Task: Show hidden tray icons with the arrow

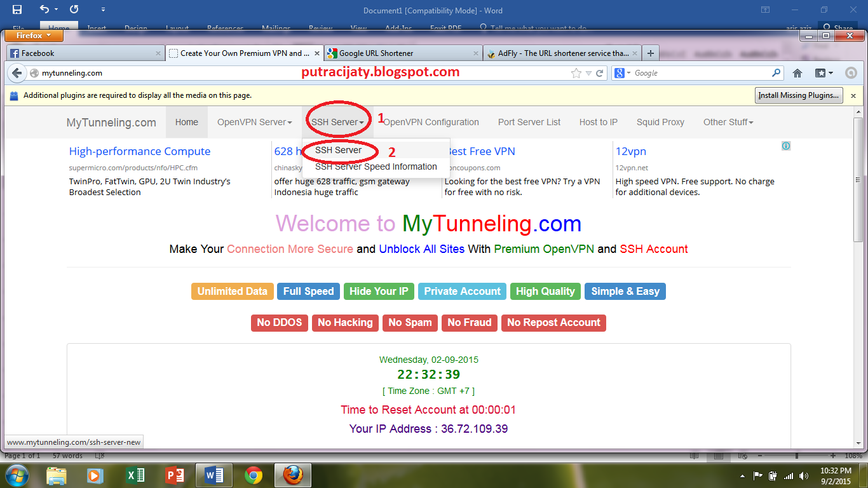Action: 742,476
